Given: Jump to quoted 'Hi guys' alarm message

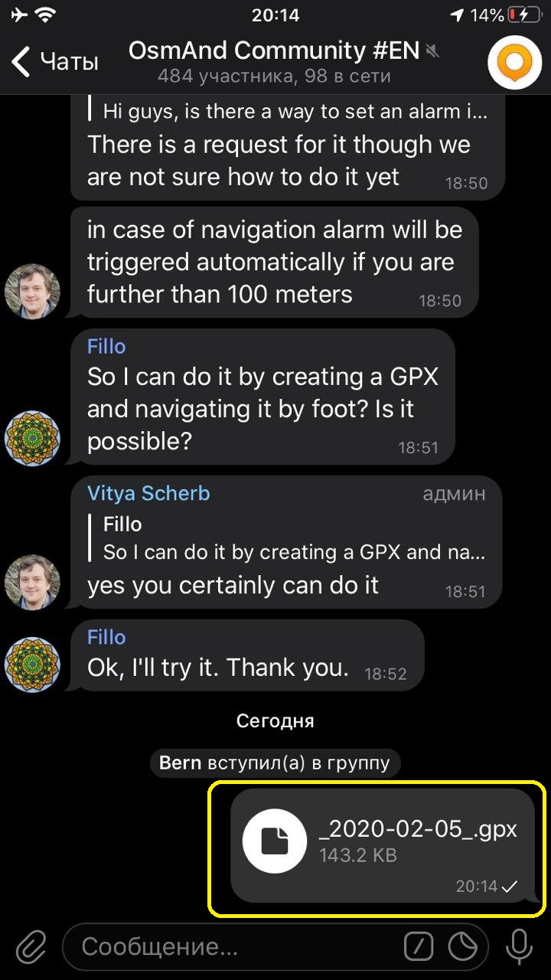Looking at the screenshot, I should (295, 112).
